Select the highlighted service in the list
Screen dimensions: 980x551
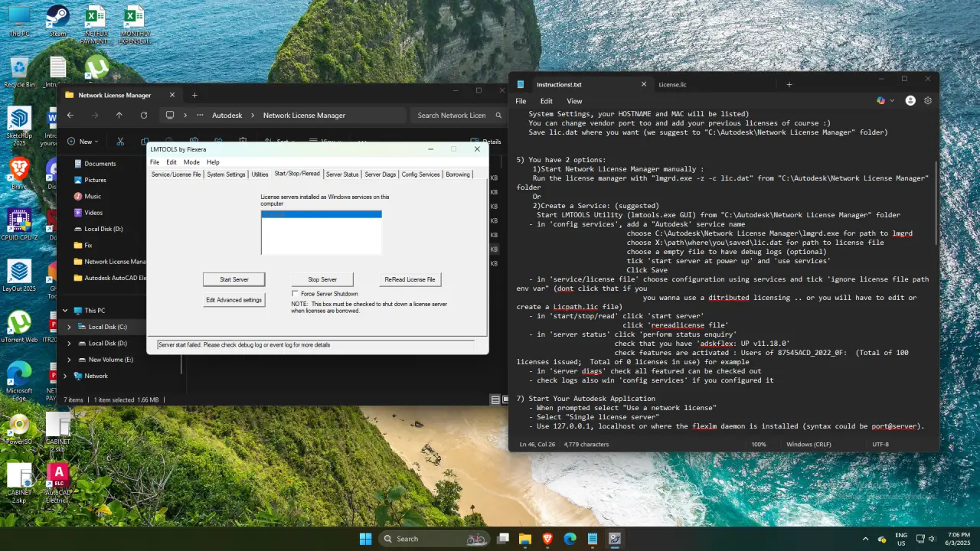[322, 214]
